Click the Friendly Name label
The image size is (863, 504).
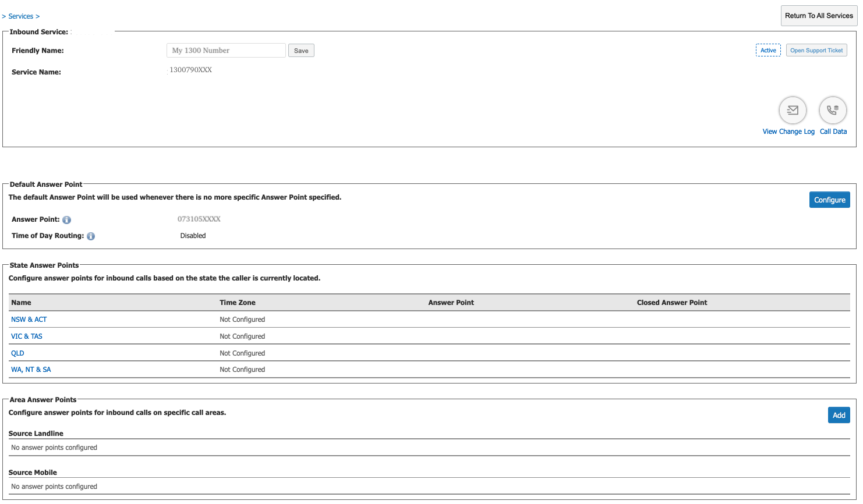click(x=38, y=51)
